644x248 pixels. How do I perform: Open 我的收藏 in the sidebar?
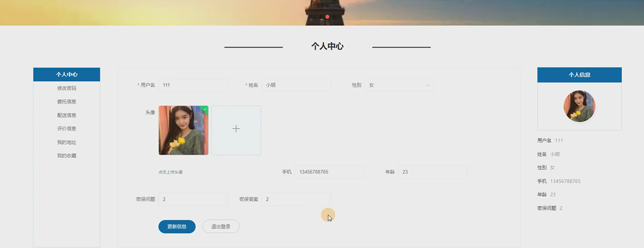67,156
